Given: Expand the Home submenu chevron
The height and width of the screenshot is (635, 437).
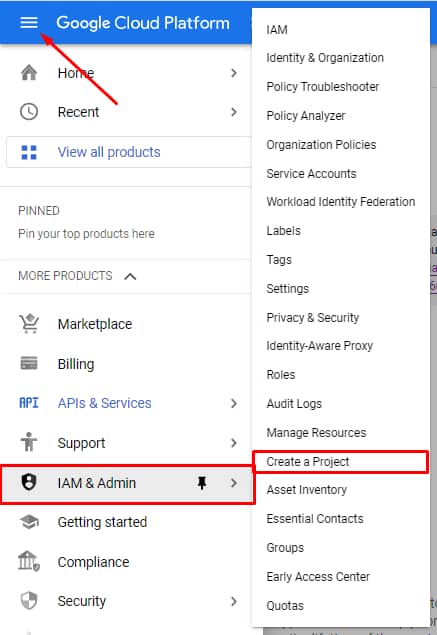Looking at the screenshot, I should pyautogui.click(x=234, y=73).
